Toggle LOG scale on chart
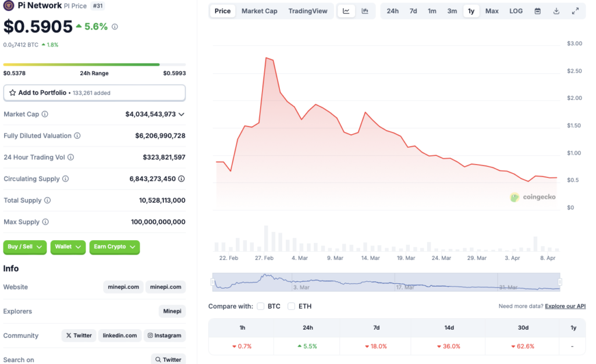596x364 pixels. 516,11
